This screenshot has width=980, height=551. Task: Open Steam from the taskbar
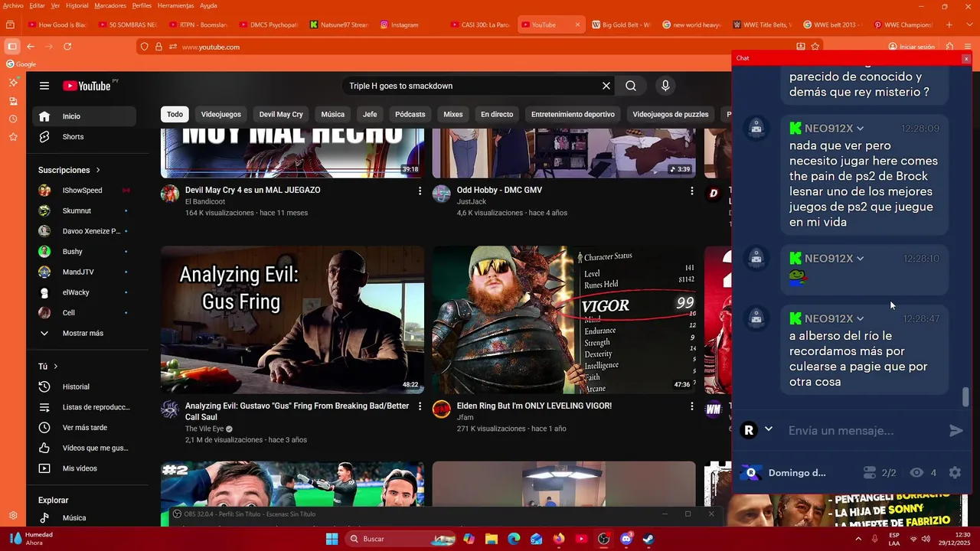coord(648,539)
